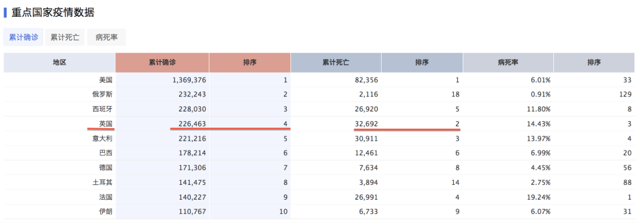Click the 排序 header next to 累计死亡

pos(422,63)
